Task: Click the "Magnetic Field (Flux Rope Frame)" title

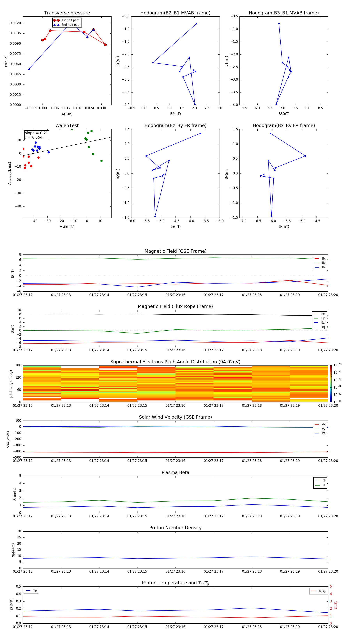Action: [175, 306]
